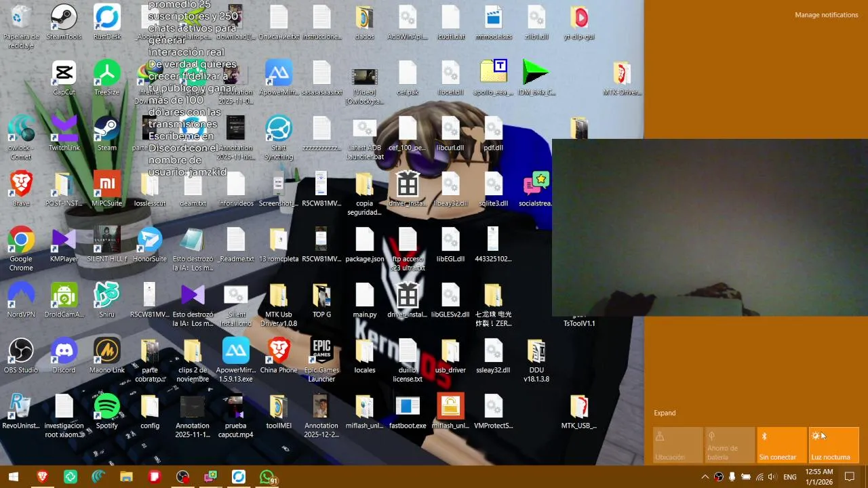Turn off Luz nocturna quick action

(x=834, y=445)
